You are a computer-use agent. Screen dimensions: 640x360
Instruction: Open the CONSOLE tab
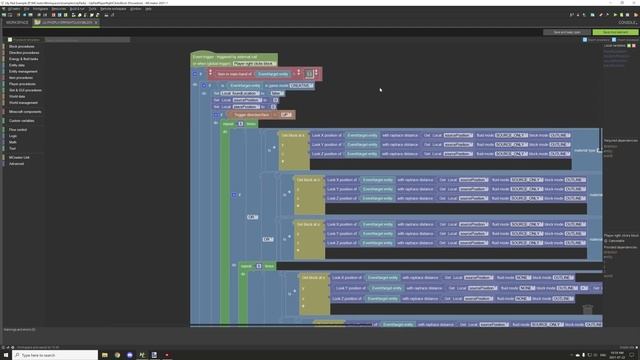[x=627, y=22]
